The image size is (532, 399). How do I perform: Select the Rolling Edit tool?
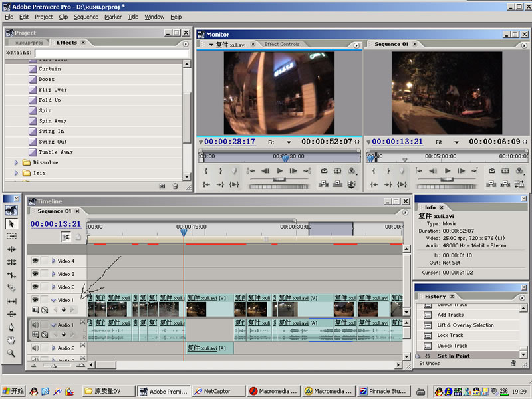pyautogui.click(x=11, y=262)
